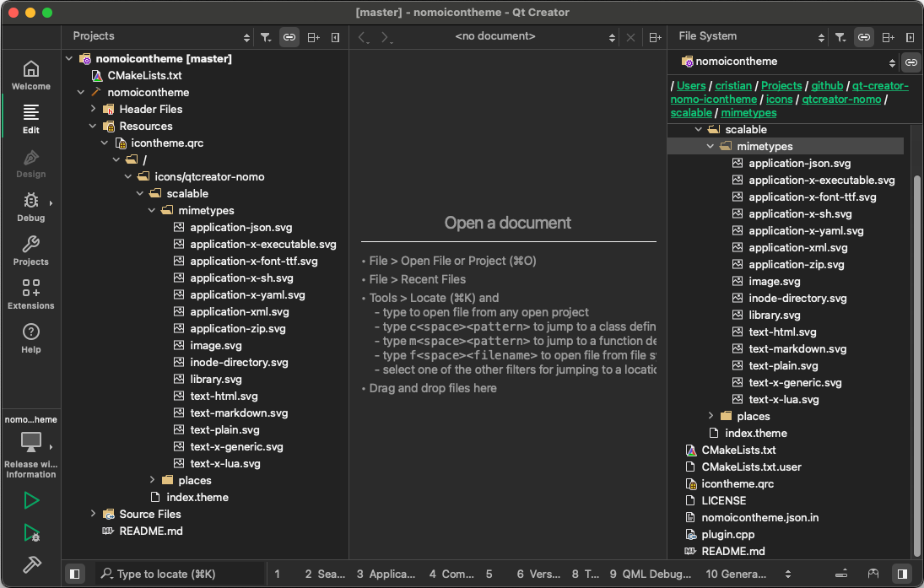Open the scalable breadcrumb link
Viewport: 924px width, 588px height.
point(691,112)
